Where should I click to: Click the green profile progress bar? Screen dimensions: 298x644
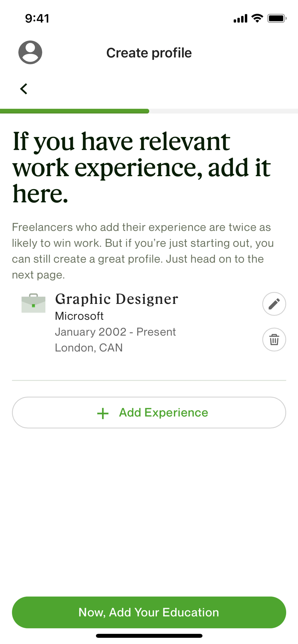tap(75, 111)
